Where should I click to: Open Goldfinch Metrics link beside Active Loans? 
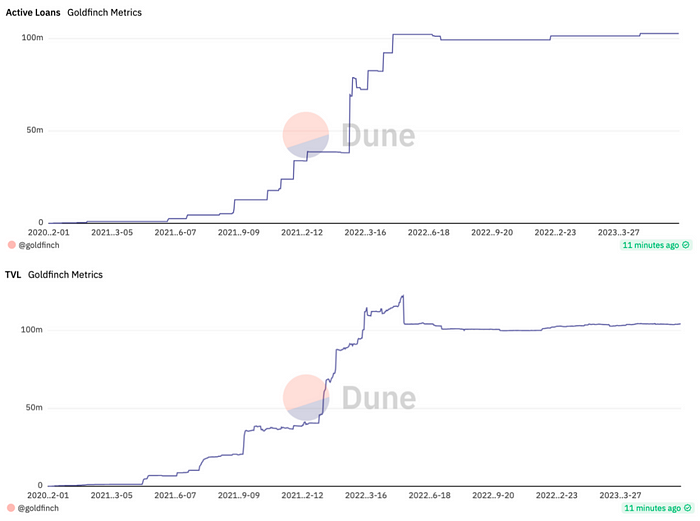[104, 13]
